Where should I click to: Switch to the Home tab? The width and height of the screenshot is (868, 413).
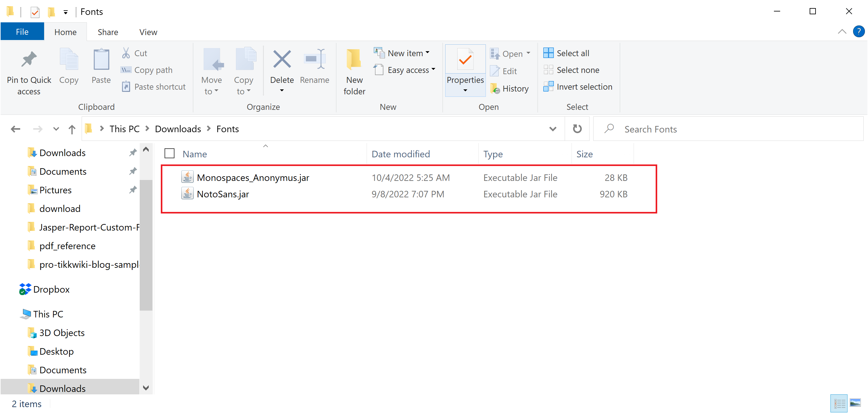click(x=66, y=32)
